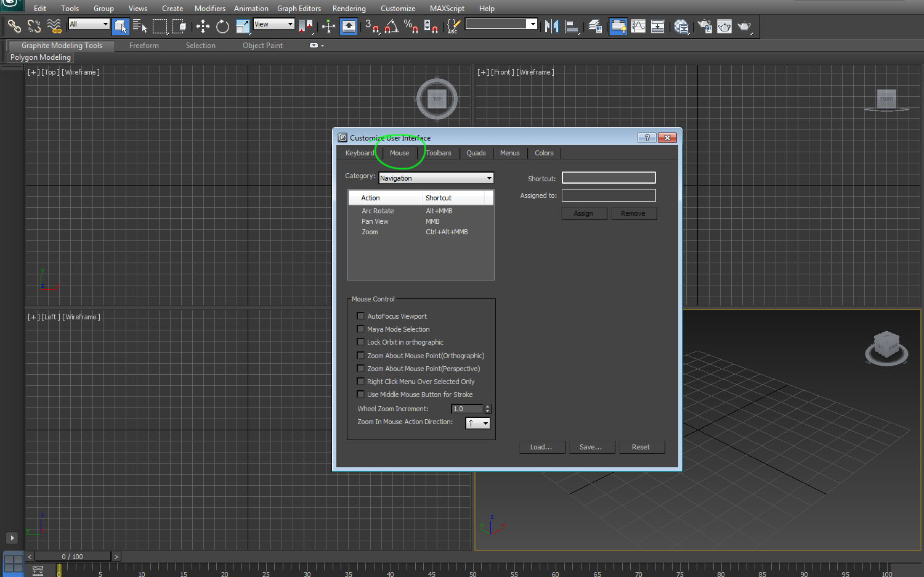Open Zoom In Mouse Action Direction dropdown
Viewport: 924px width, 577px height.
[x=477, y=423]
